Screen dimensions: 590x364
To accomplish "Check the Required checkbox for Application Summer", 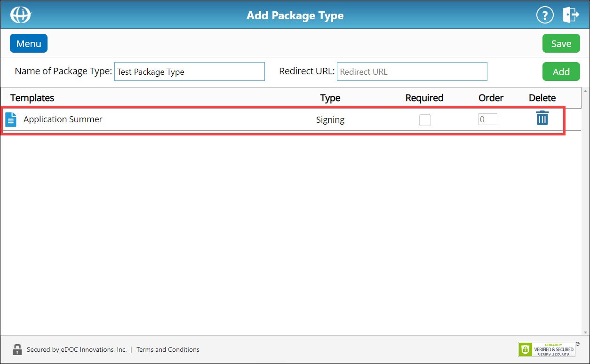I will tap(425, 120).
